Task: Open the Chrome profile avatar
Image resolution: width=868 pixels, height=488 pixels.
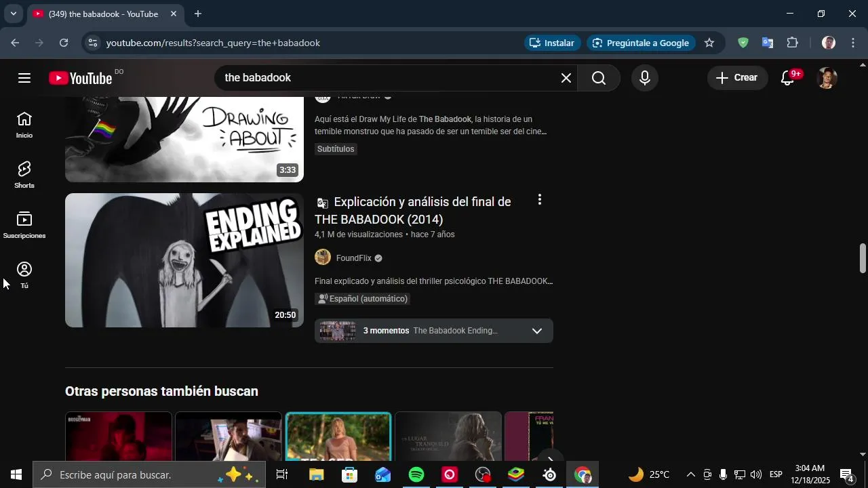Action: coord(829,43)
